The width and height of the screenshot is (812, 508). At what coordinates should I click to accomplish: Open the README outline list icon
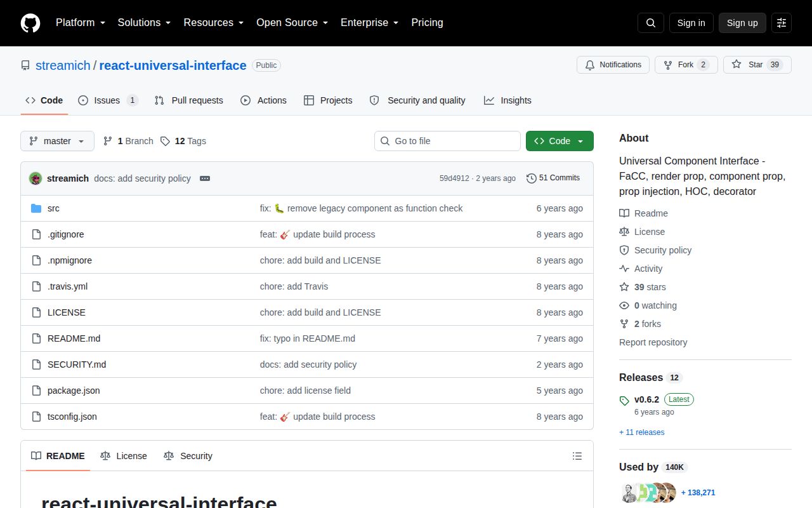click(577, 456)
